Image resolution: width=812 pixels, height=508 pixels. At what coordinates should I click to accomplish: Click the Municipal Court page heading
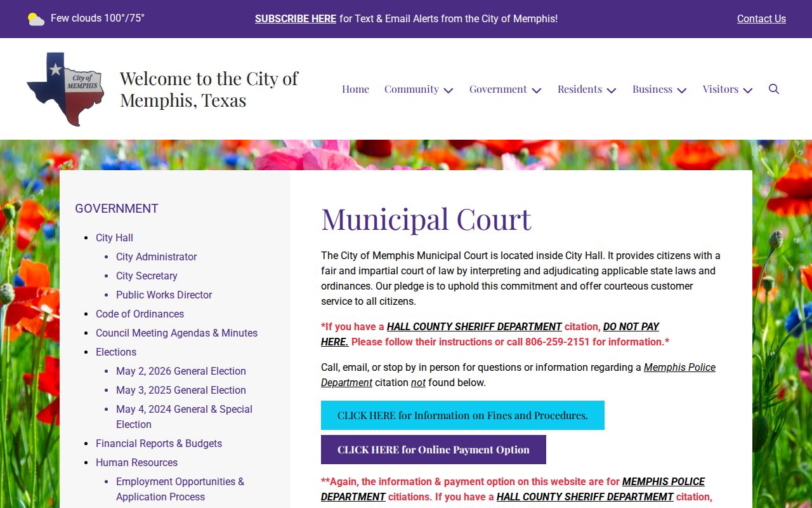[x=426, y=219]
